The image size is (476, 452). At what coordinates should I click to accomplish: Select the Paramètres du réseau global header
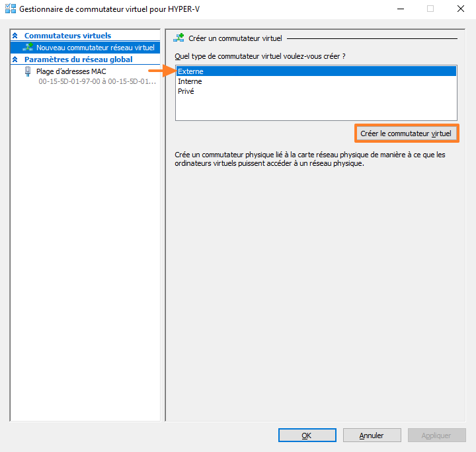click(x=78, y=59)
